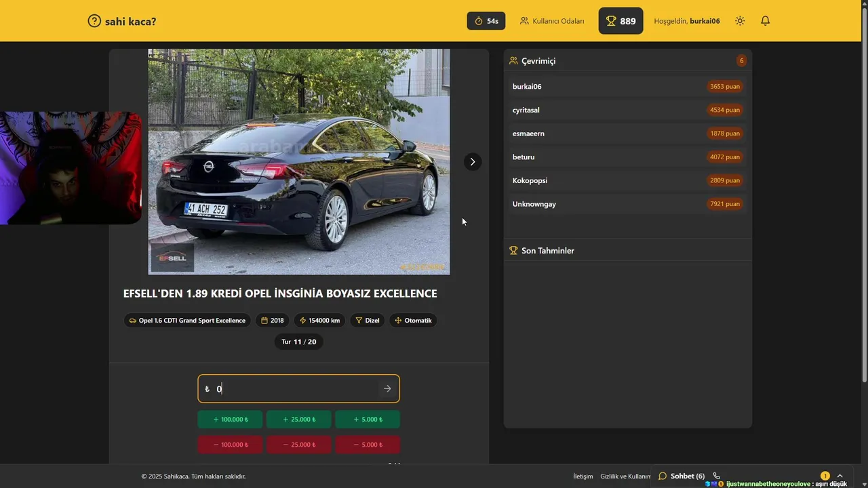Click the Dizel fuel tag
868x488 pixels.
click(x=368, y=321)
